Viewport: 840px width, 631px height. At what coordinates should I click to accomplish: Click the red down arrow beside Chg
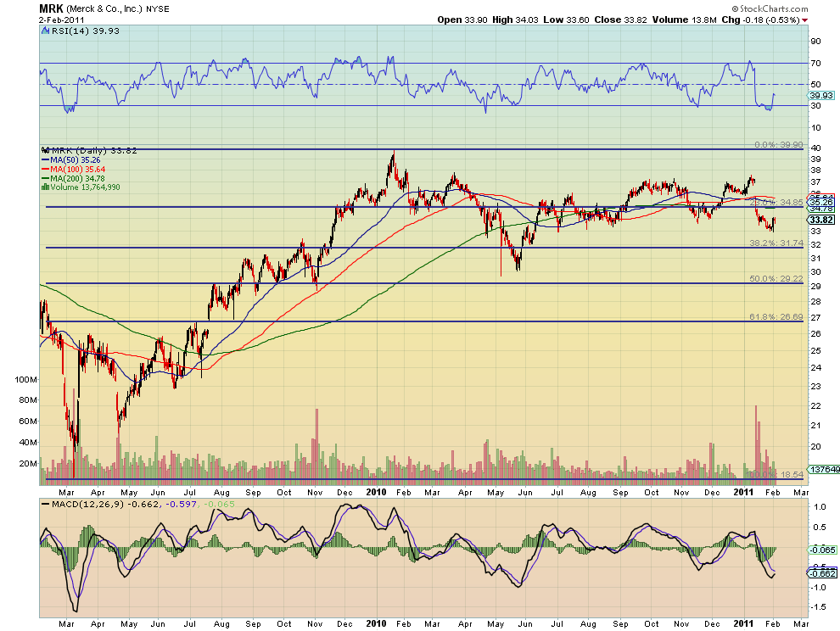[x=804, y=20]
